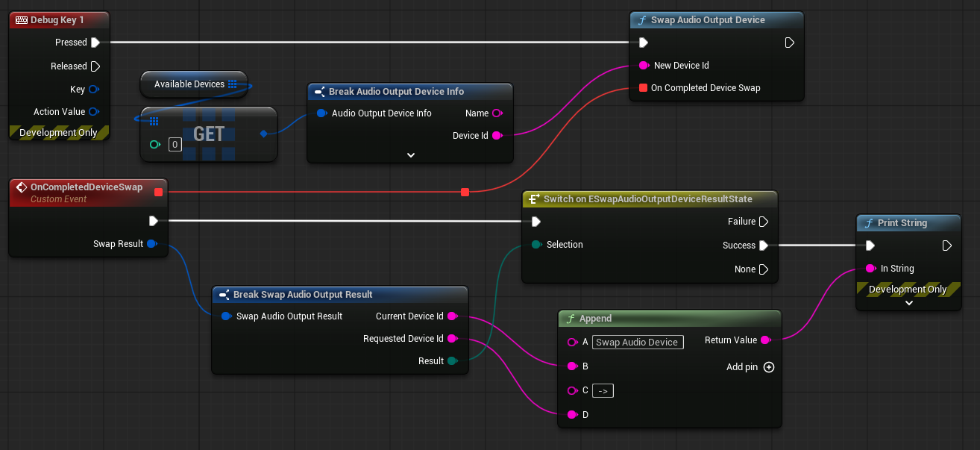Click the Append node D input pin
Viewport: 980px width, 450px height.
tap(572, 414)
